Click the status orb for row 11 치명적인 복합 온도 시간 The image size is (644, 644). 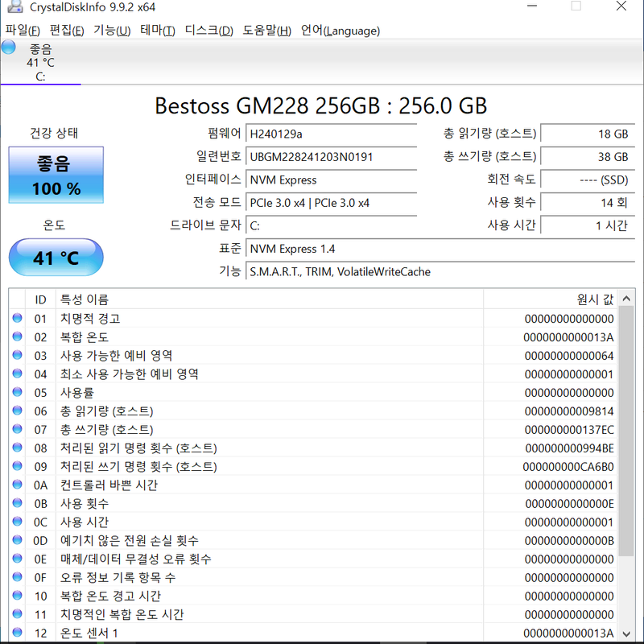(x=17, y=613)
